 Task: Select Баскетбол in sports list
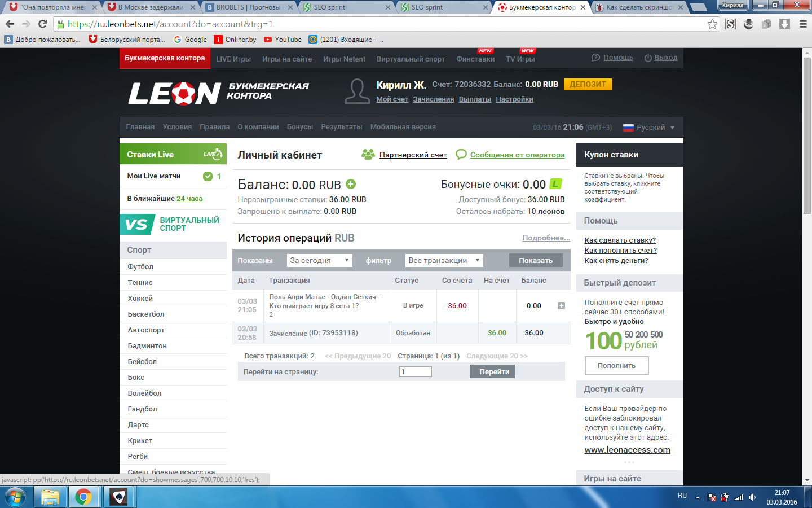(x=173, y=314)
